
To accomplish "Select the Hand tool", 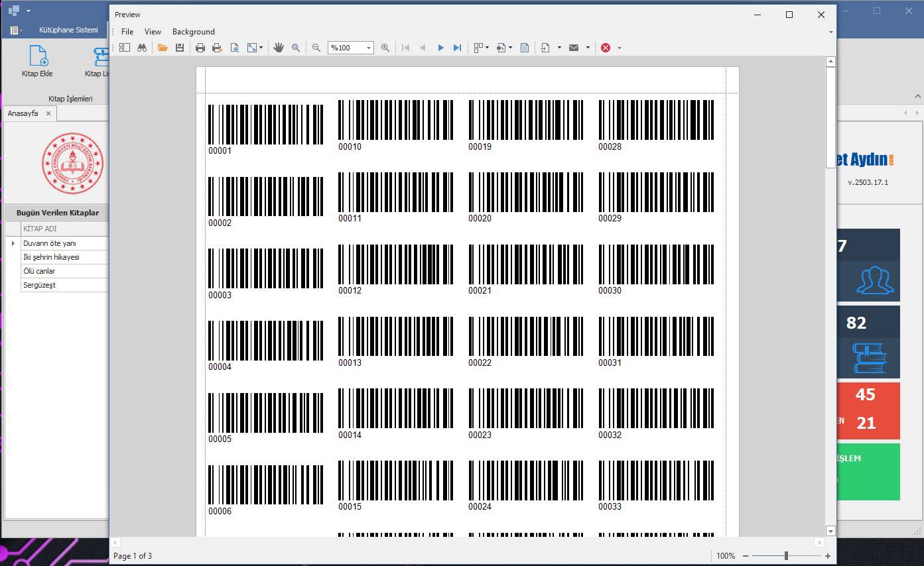I will pos(279,48).
